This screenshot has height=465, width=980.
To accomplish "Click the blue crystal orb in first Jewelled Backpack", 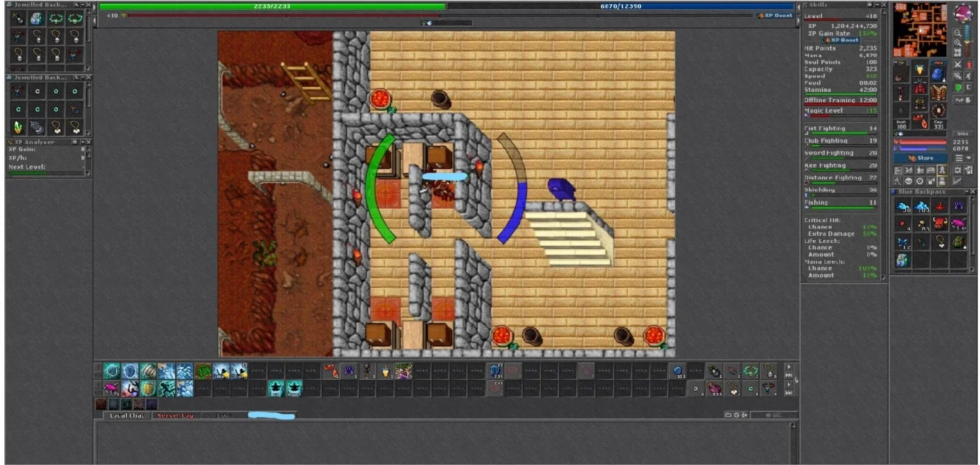I will 38,19.
